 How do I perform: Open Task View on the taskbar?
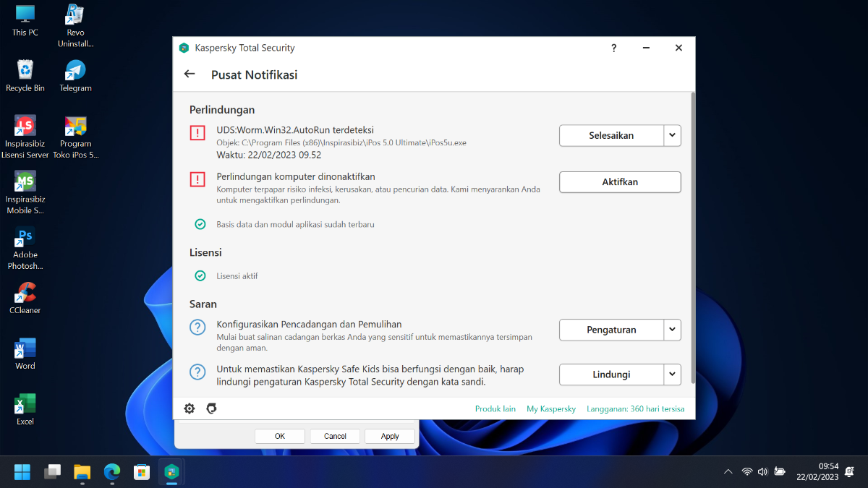click(52, 472)
